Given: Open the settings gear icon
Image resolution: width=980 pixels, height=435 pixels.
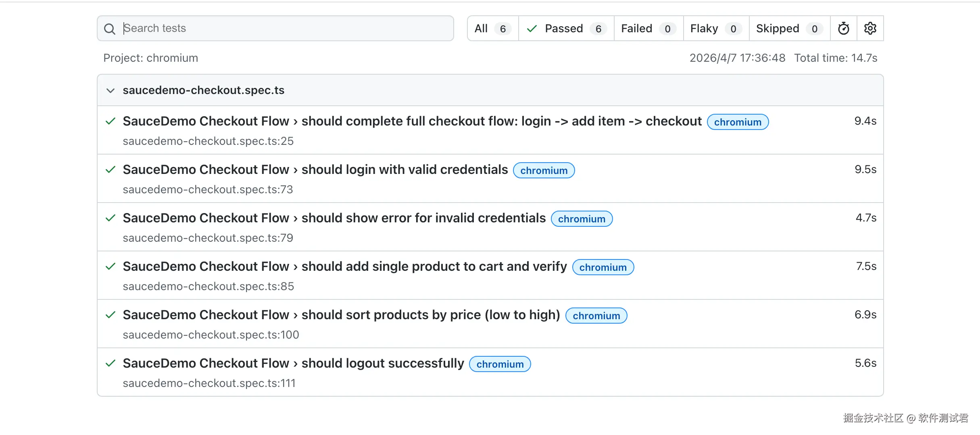Looking at the screenshot, I should click(870, 29).
